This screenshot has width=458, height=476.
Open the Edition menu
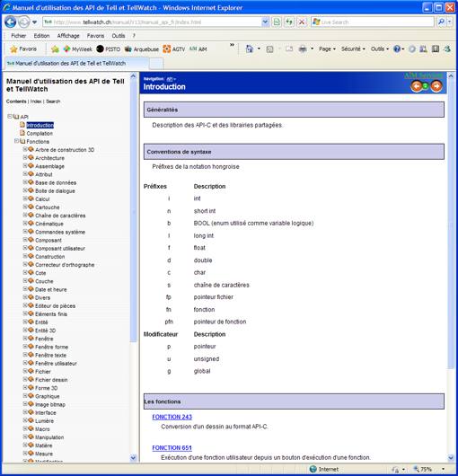point(41,36)
